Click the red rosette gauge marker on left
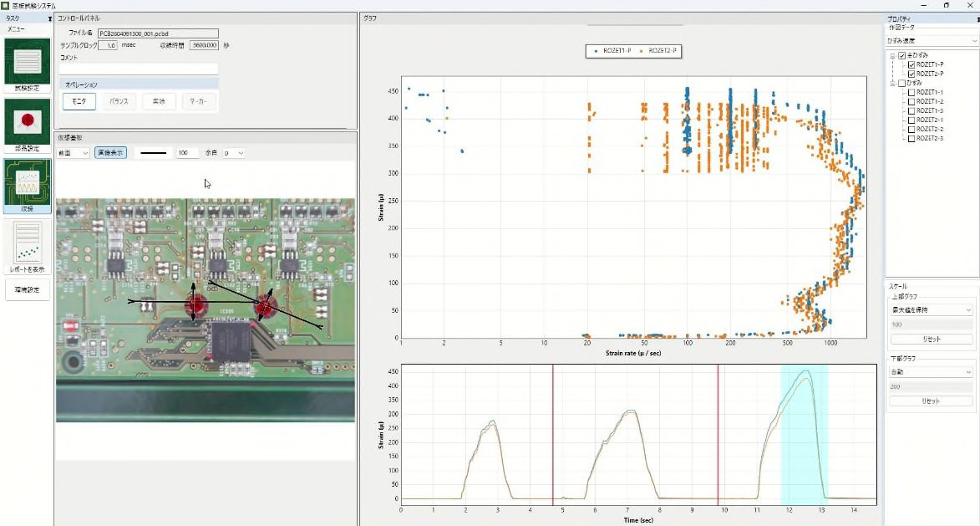Screen dimensions: 980x526 197,304
